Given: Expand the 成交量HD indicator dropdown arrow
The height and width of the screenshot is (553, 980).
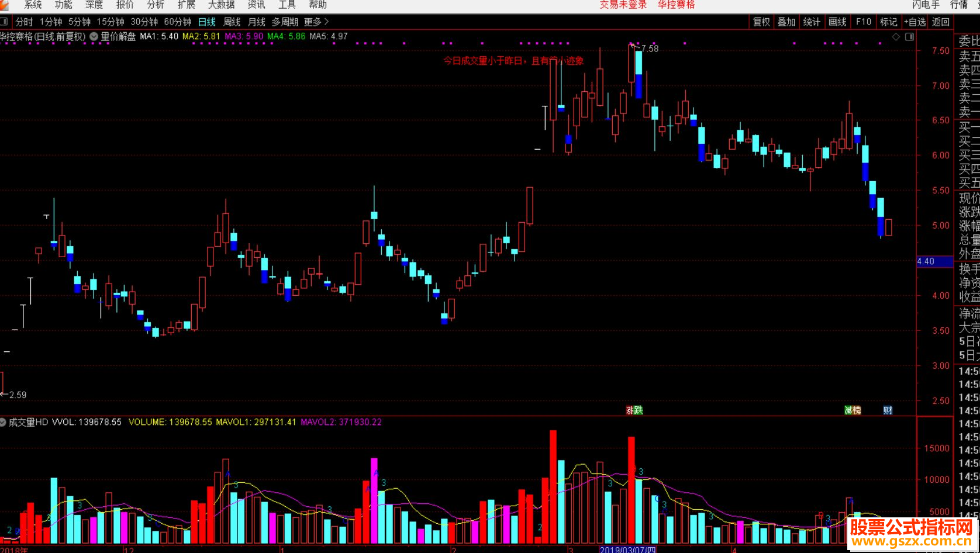Looking at the screenshot, I should pos(3,422).
